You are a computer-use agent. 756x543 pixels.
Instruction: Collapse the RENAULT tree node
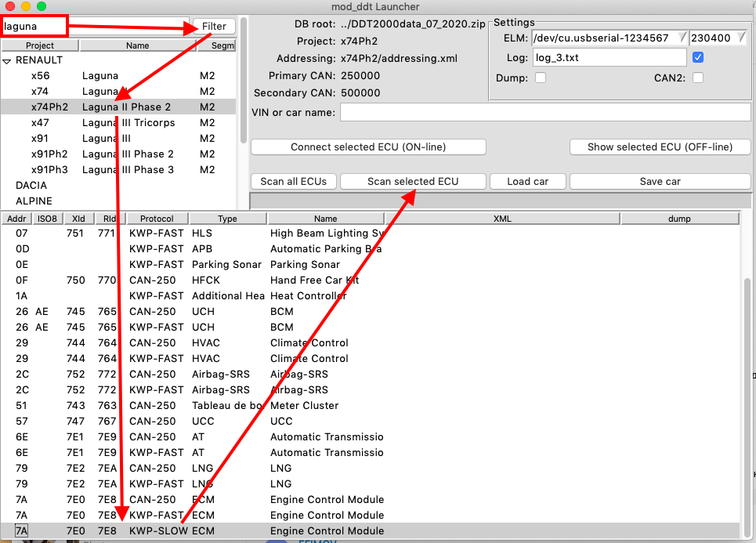click(7, 61)
